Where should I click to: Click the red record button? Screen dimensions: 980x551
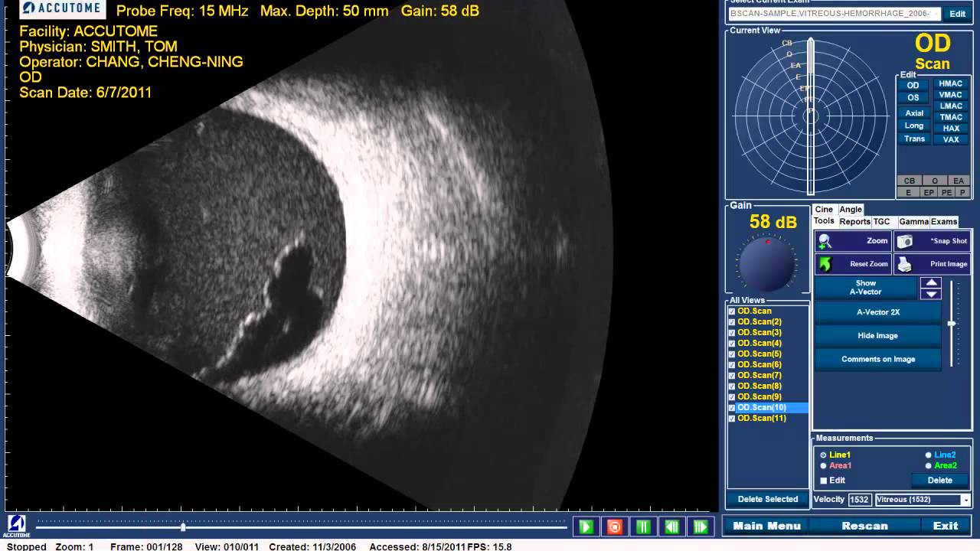point(614,527)
